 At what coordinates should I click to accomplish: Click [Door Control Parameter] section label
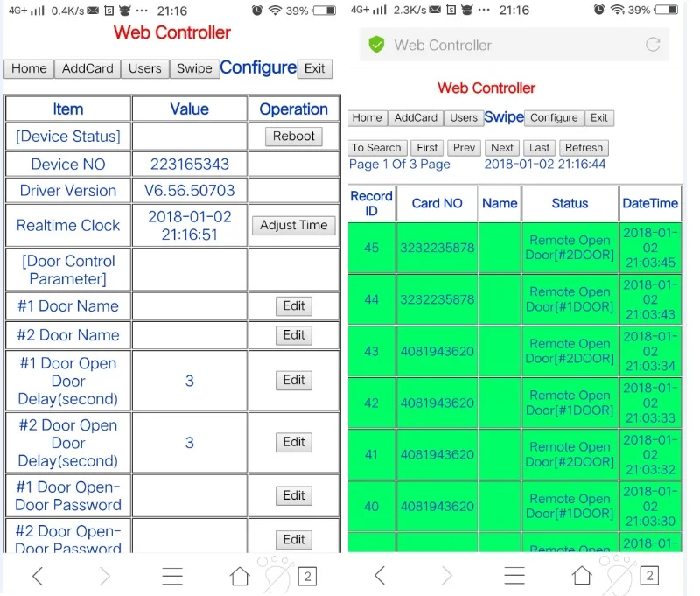pos(68,270)
